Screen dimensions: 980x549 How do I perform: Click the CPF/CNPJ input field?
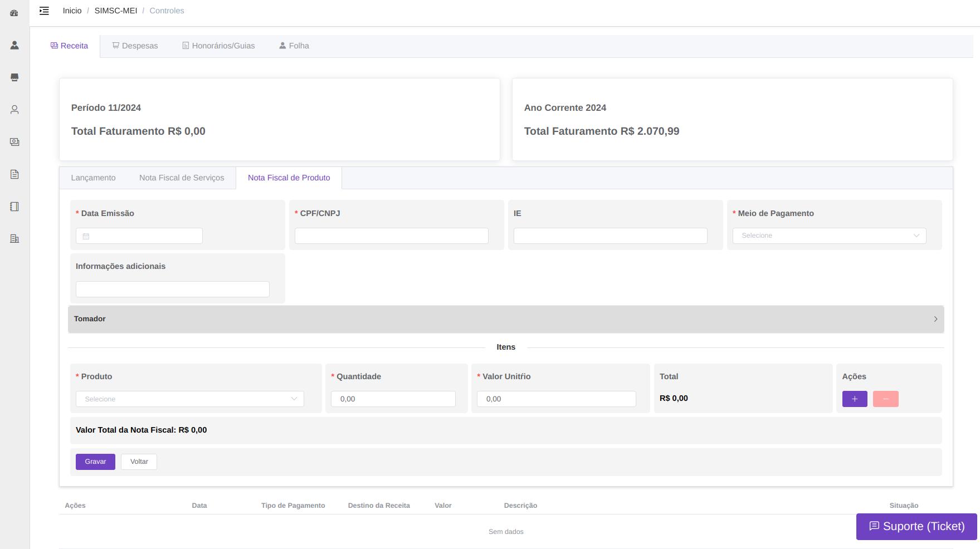click(x=391, y=236)
